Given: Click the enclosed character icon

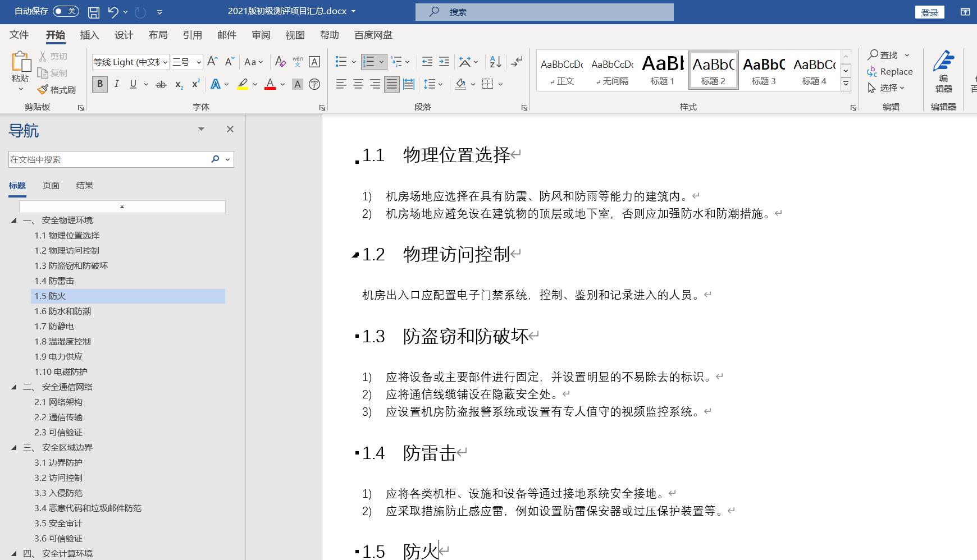Looking at the screenshot, I should coord(314,84).
